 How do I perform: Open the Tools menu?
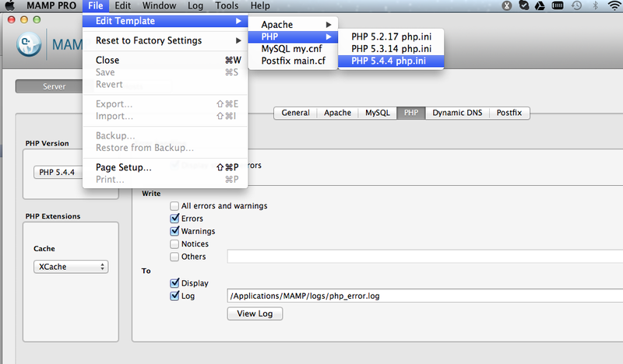pyautogui.click(x=227, y=5)
